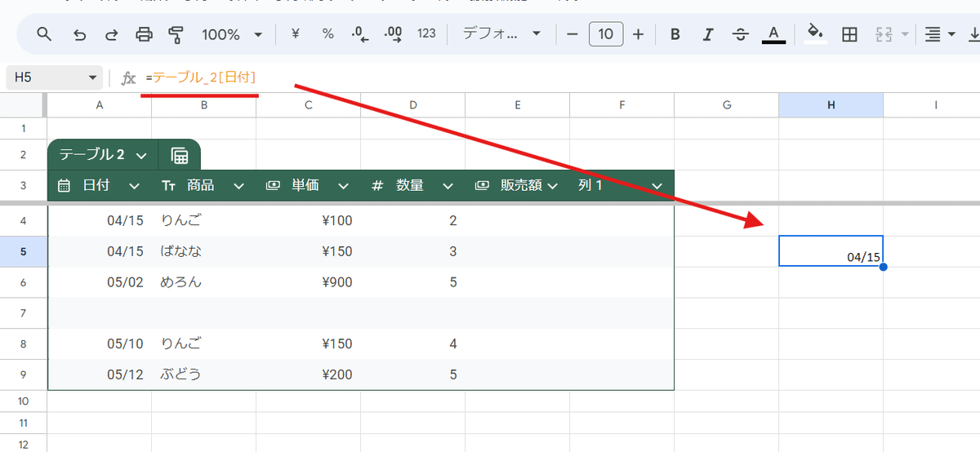Select the ¥900 price cell

click(308, 282)
